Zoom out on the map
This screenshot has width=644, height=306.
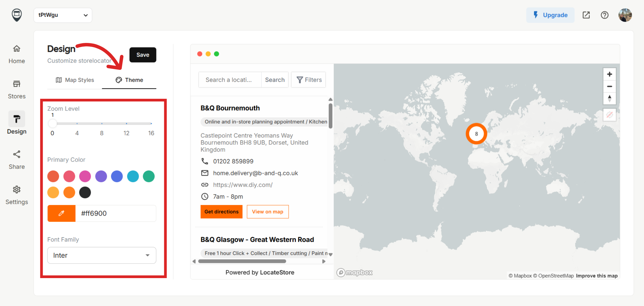(x=610, y=86)
